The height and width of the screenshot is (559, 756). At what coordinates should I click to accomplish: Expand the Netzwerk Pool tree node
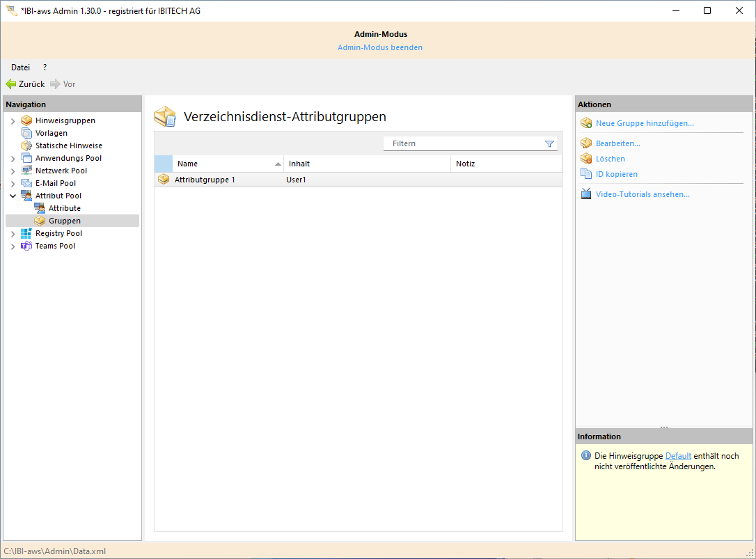click(x=13, y=171)
